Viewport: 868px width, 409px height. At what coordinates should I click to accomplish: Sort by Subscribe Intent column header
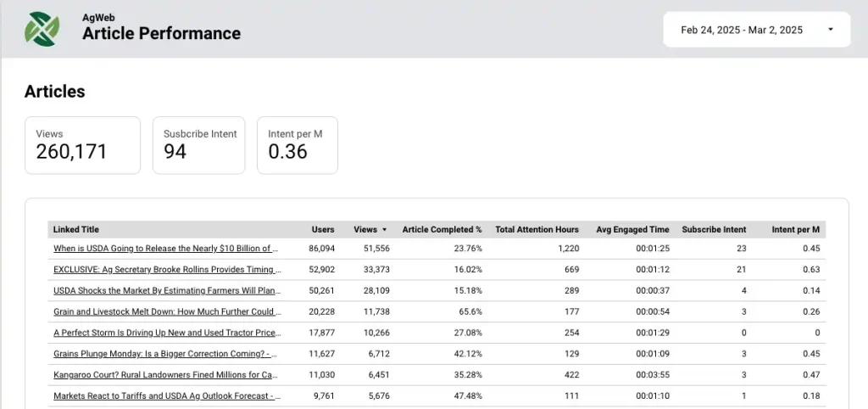coord(714,230)
